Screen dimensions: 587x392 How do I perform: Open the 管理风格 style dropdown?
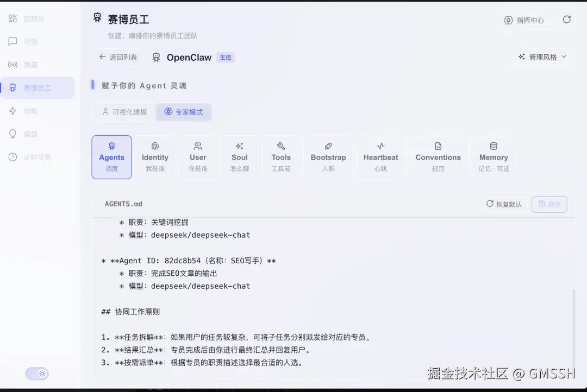542,56
